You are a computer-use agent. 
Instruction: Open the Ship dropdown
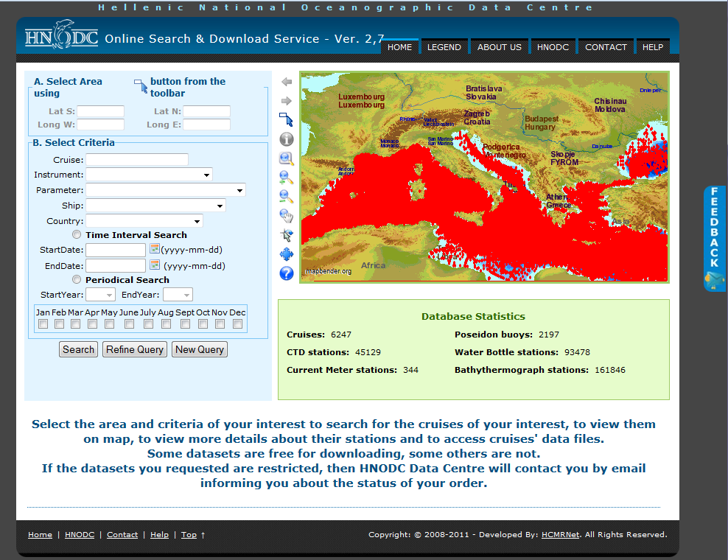(x=156, y=206)
